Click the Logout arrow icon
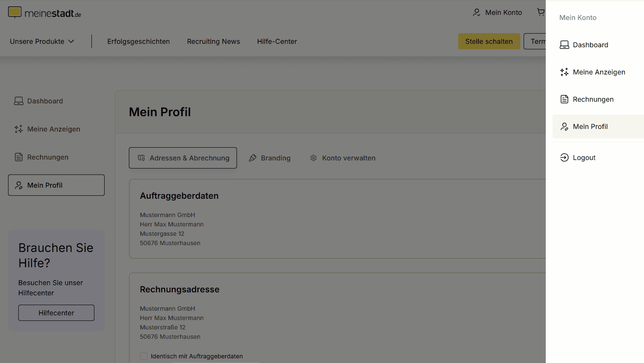Viewport: 644px width, 363px height. pyautogui.click(x=564, y=157)
